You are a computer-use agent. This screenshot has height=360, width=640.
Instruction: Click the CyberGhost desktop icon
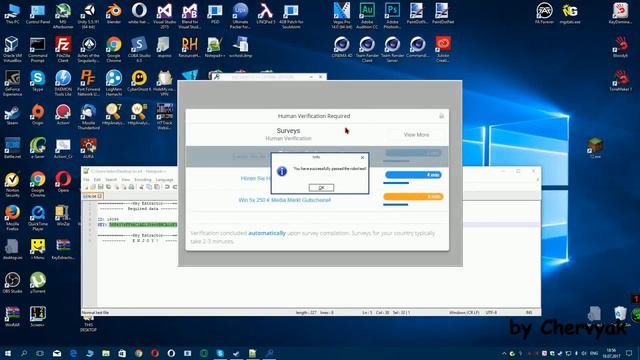tap(139, 80)
